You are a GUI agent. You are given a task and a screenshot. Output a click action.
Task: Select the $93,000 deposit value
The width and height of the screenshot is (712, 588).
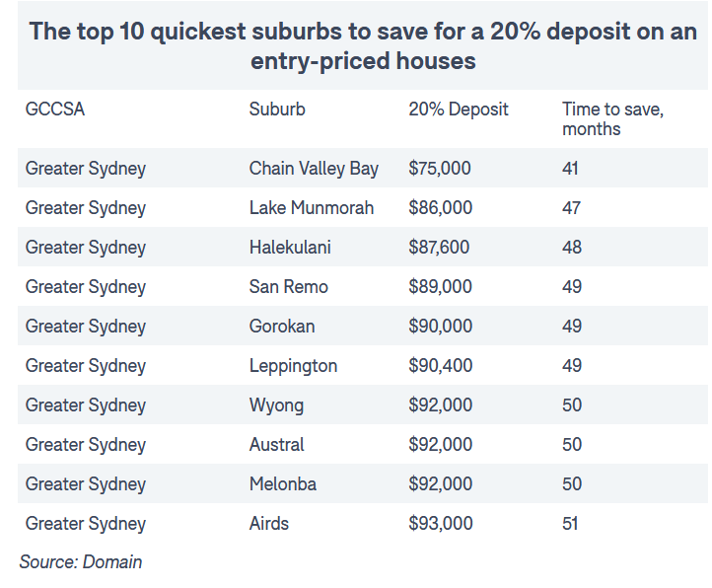click(x=441, y=524)
